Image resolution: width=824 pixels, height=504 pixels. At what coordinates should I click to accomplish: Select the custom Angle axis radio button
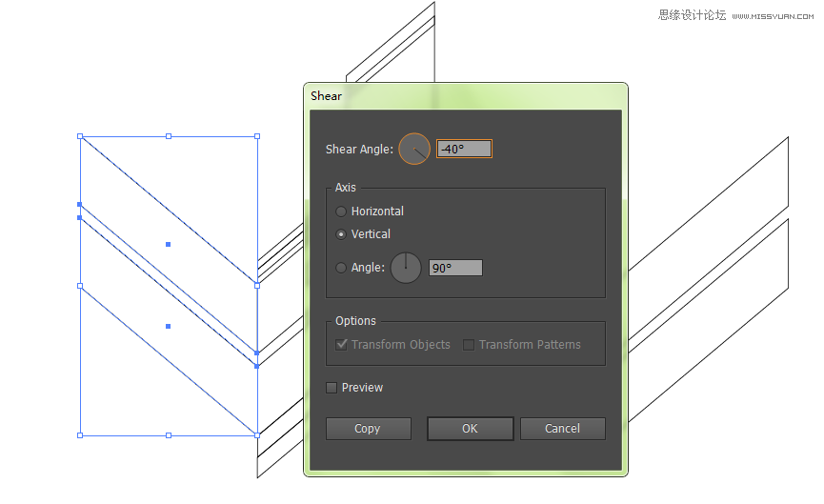341,268
